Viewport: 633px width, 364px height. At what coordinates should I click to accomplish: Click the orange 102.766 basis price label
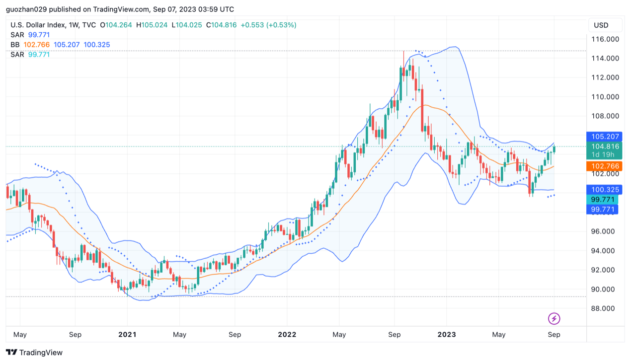coord(604,166)
